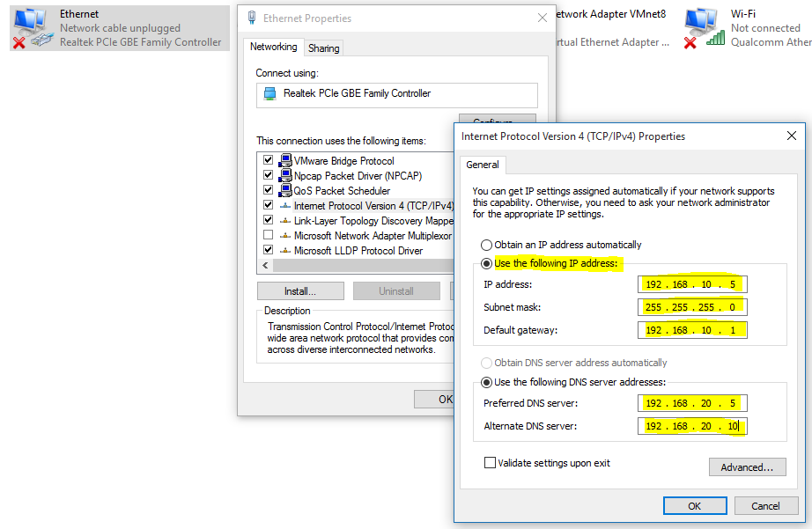The width and height of the screenshot is (812, 529).
Task: Select the Wi-Fi adapter icon
Action: (703, 28)
